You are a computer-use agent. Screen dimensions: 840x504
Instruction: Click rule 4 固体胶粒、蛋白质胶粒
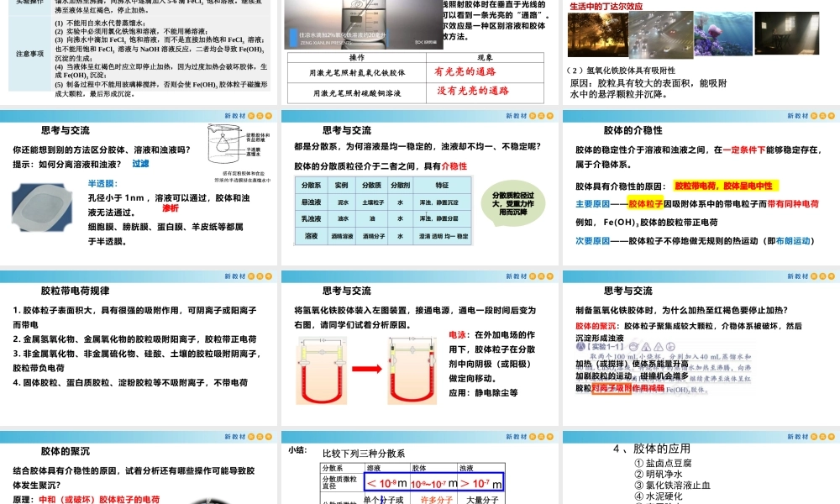130,382
